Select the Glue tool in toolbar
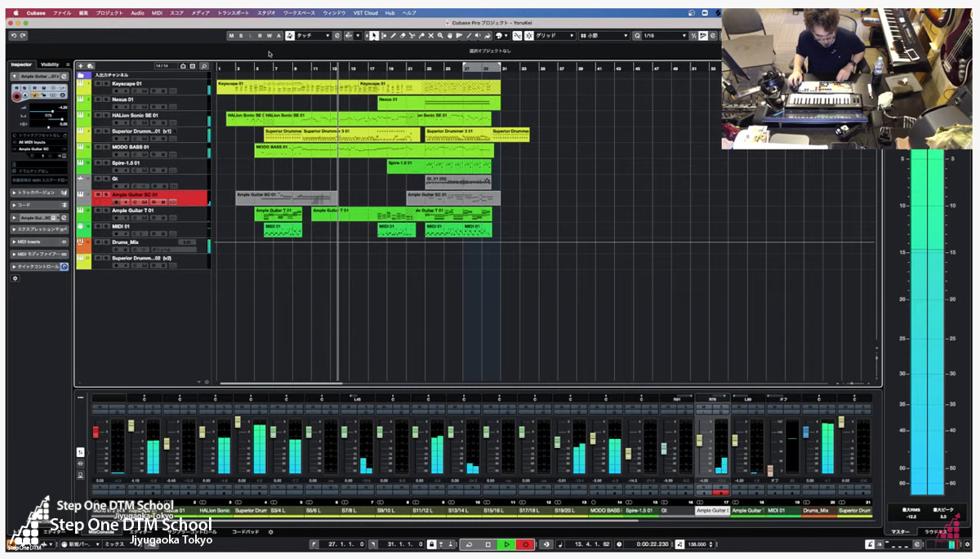 [422, 36]
